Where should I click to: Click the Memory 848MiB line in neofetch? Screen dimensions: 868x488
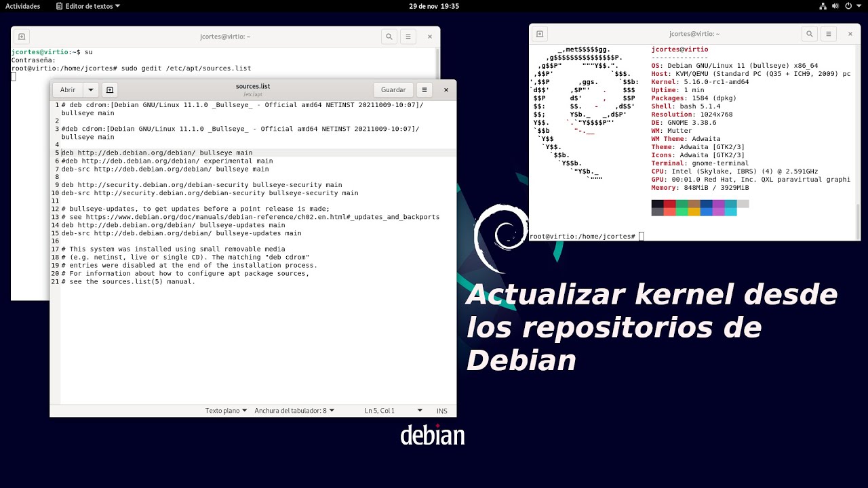(x=700, y=188)
